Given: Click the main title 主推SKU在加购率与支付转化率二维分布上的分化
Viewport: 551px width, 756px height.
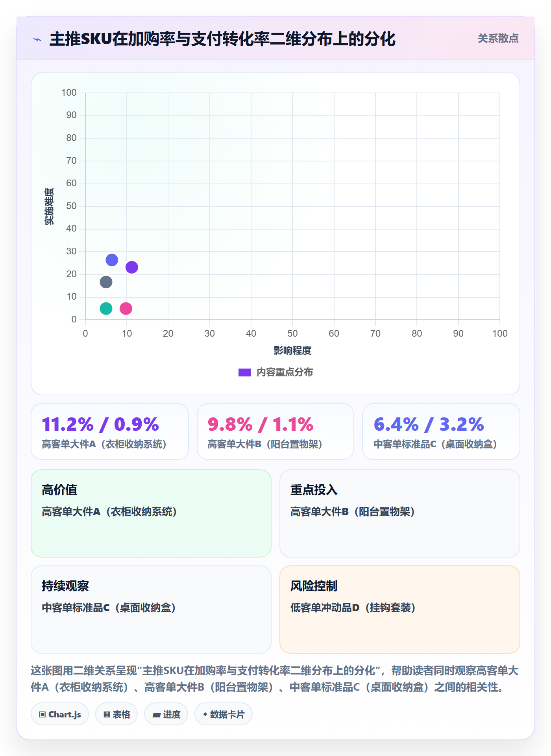Looking at the screenshot, I should (222, 39).
